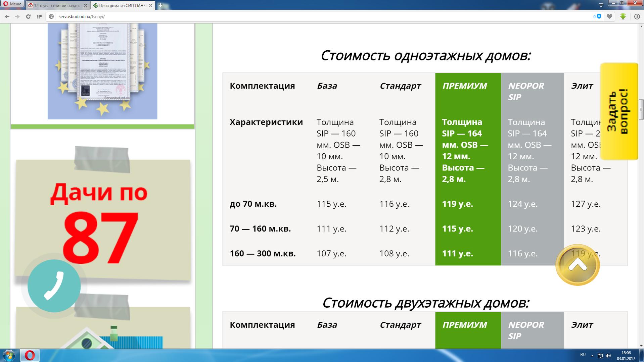Click the NEOPOR SIP price "124 у.е."
644x362 pixels.
point(522,204)
